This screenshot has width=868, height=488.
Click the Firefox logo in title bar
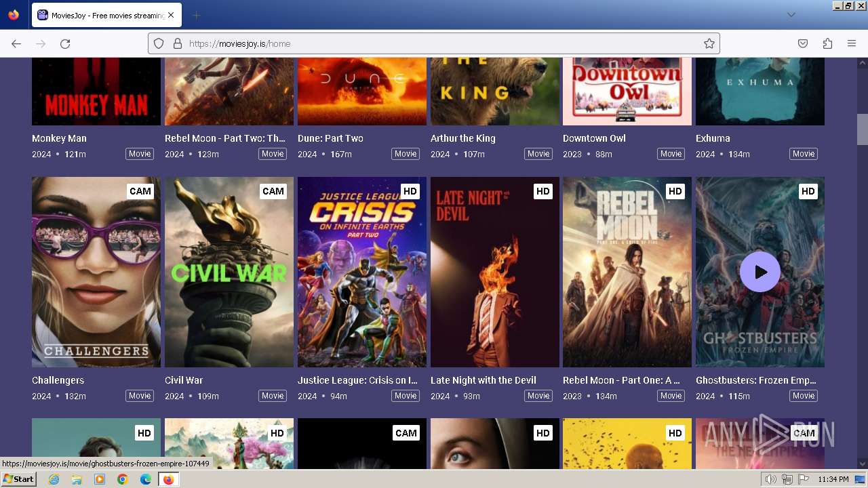click(x=14, y=14)
